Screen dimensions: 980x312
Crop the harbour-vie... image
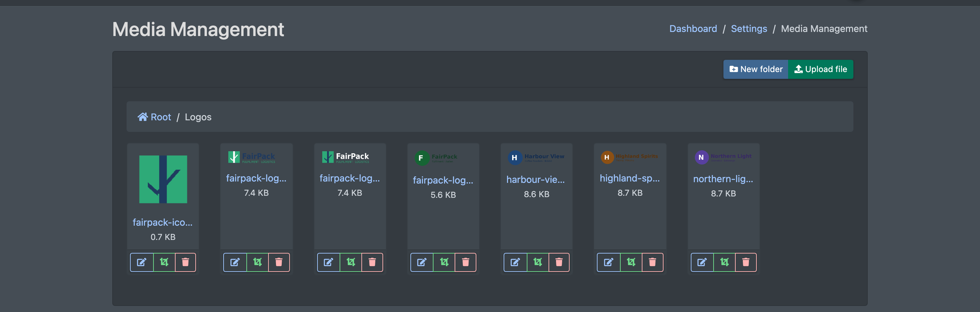(538, 262)
